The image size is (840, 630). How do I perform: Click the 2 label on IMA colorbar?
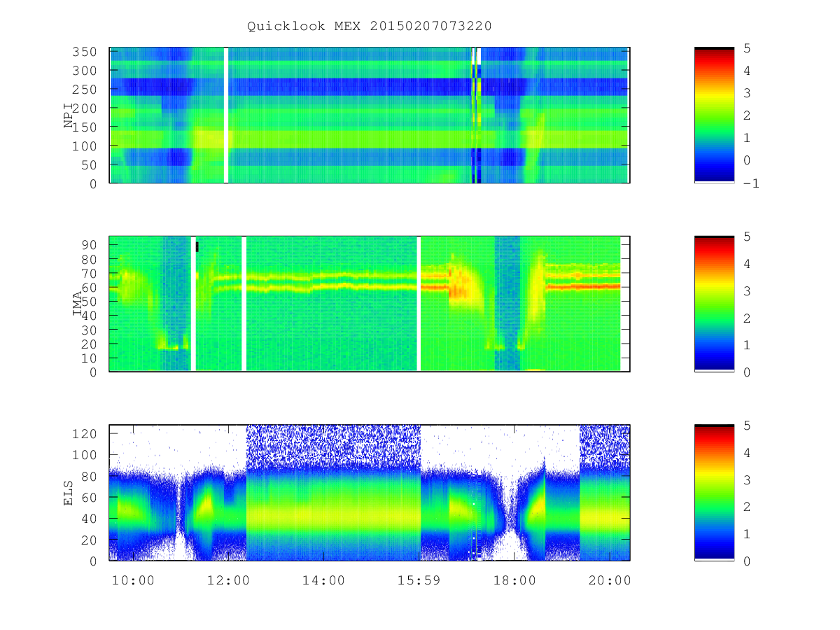pyautogui.click(x=748, y=318)
